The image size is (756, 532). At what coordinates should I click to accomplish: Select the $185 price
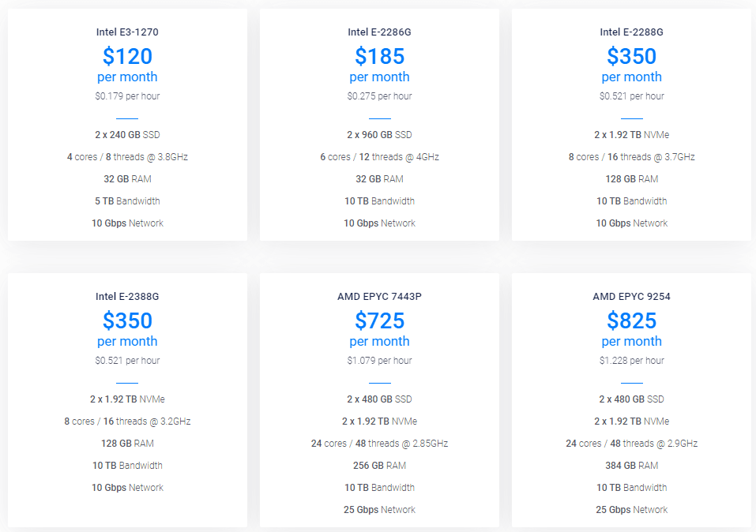coord(379,56)
